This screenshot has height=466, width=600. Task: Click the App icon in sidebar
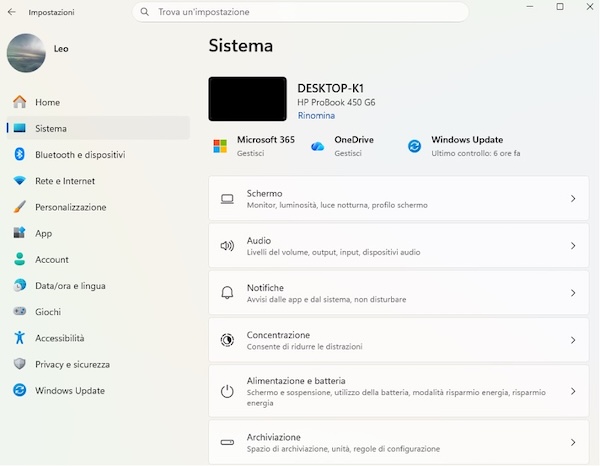(20, 233)
